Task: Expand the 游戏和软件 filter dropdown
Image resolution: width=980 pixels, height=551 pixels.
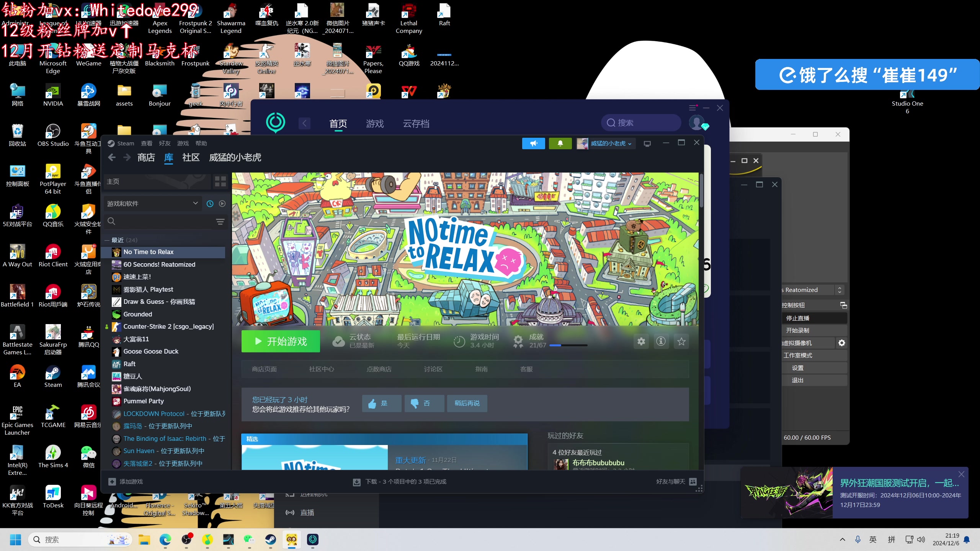Action: [152, 204]
